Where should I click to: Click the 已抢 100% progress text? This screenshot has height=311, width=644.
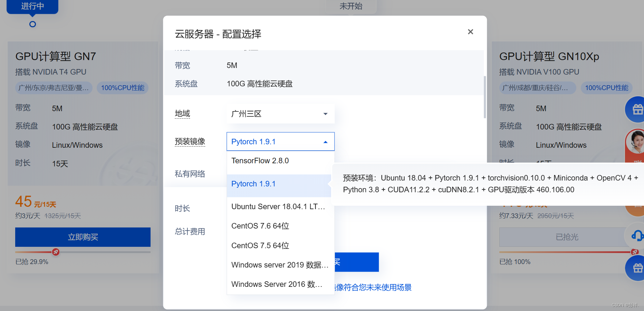tap(515, 262)
